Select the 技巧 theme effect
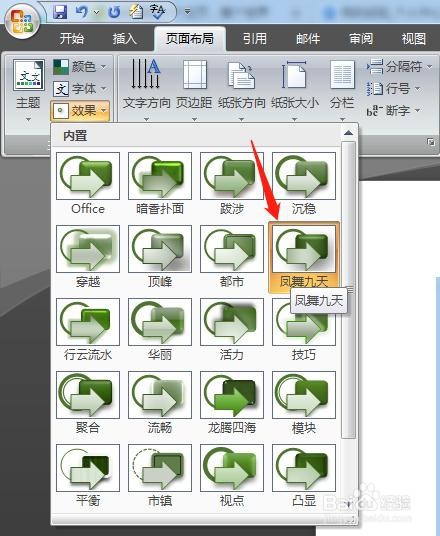Screen dimensions: 440x536 click(304, 330)
